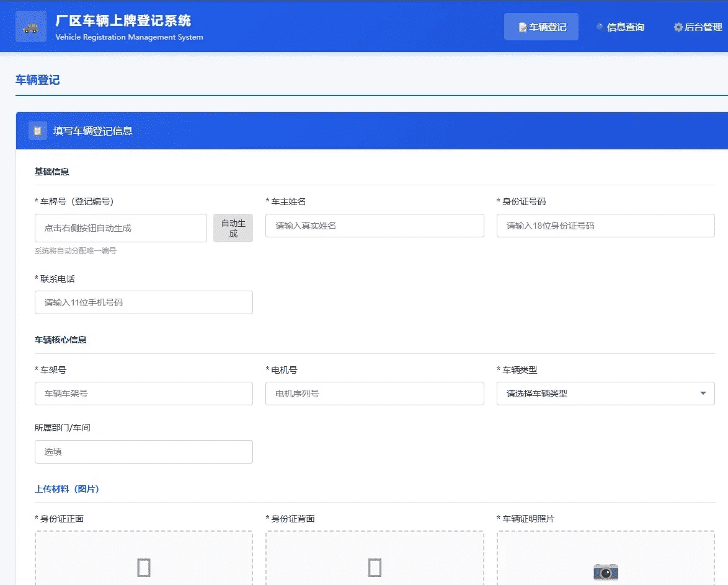Click the car logo icon in header
The image size is (728, 585).
pyautogui.click(x=30, y=27)
